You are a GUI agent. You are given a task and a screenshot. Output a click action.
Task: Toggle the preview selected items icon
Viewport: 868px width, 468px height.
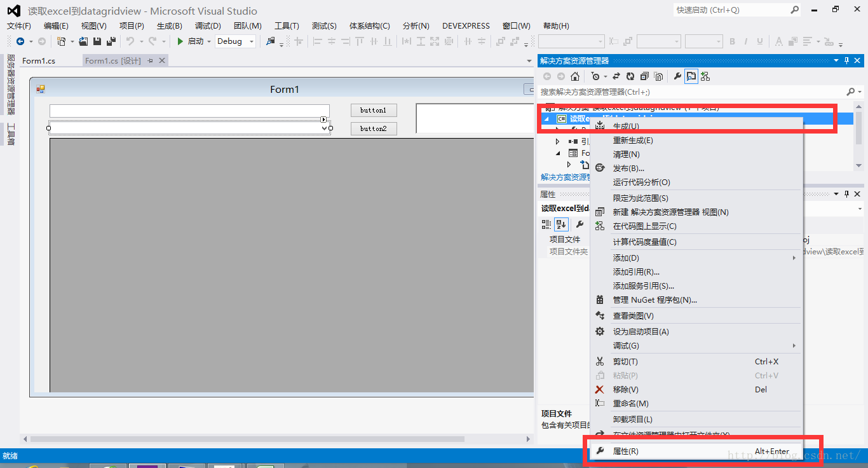click(691, 76)
